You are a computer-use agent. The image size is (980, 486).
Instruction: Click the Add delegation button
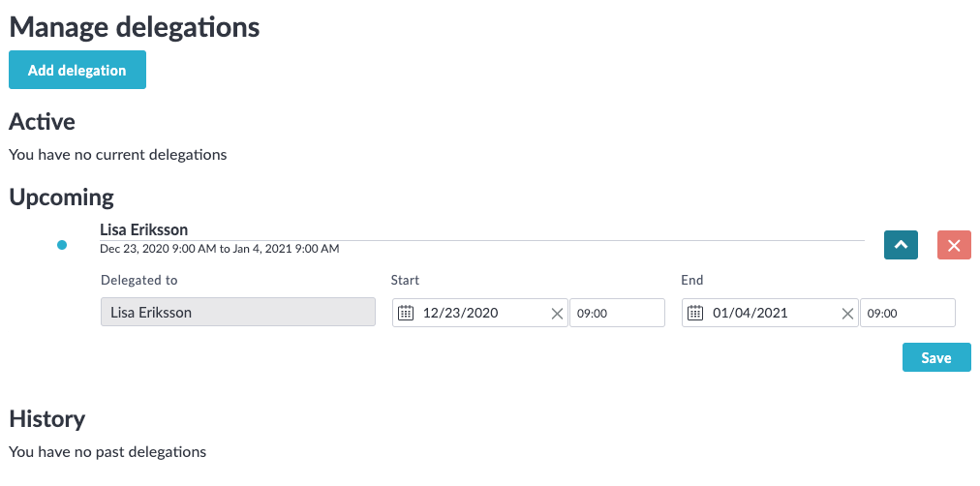(x=77, y=70)
